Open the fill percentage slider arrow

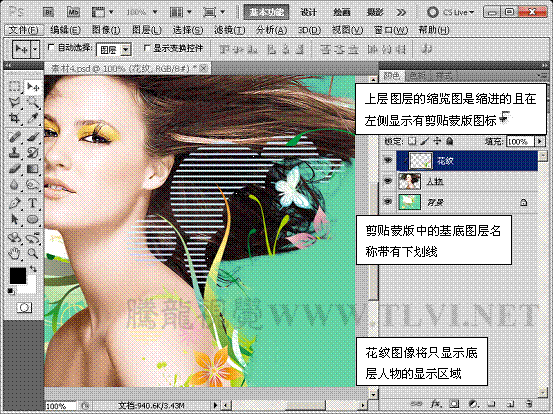540,141
